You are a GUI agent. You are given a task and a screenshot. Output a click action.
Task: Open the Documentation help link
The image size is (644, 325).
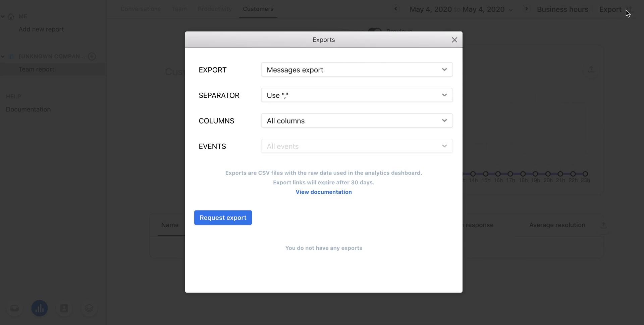click(x=28, y=109)
